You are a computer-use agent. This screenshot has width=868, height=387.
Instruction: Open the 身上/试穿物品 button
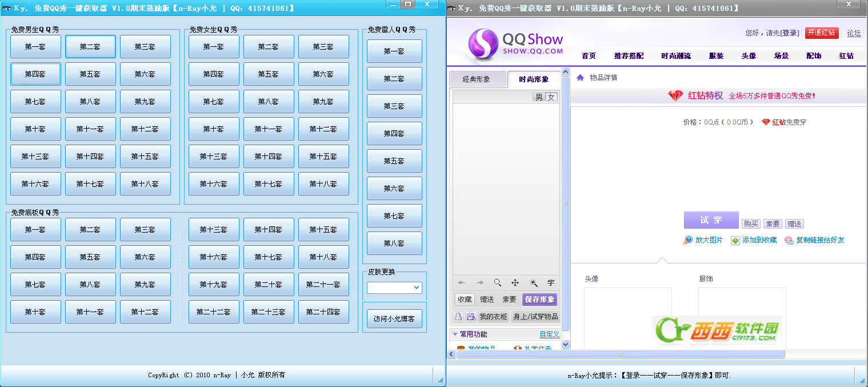coord(535,317)
